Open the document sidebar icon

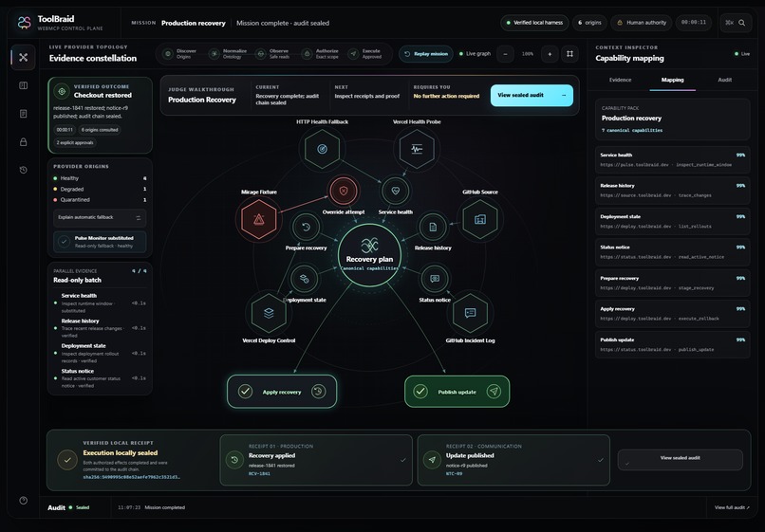(23, 114)
